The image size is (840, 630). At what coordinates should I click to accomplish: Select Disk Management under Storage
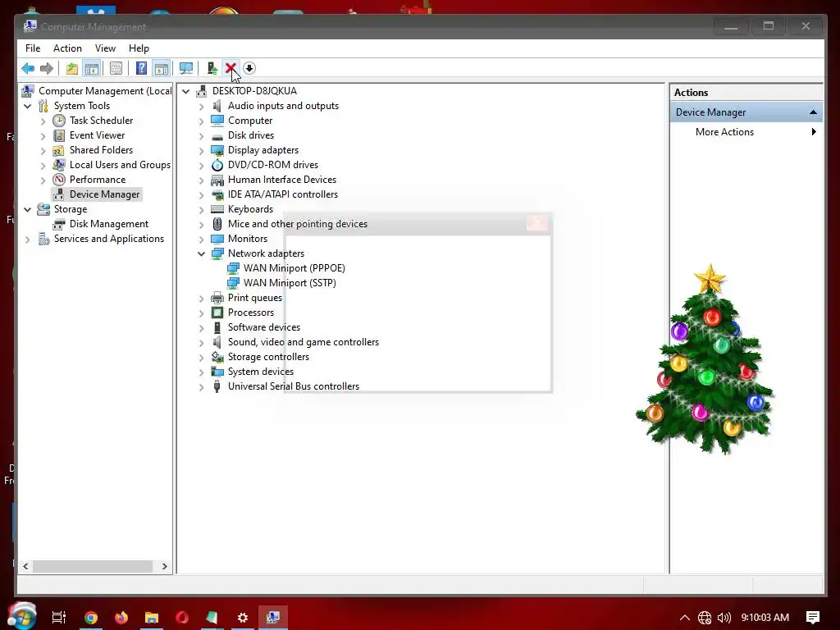click(x=109, y=224)
